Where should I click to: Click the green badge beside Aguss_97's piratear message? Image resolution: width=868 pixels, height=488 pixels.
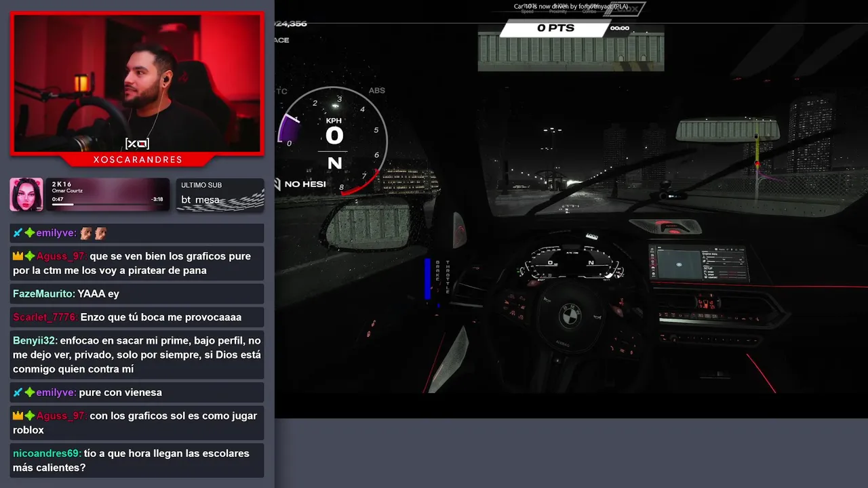30,256
